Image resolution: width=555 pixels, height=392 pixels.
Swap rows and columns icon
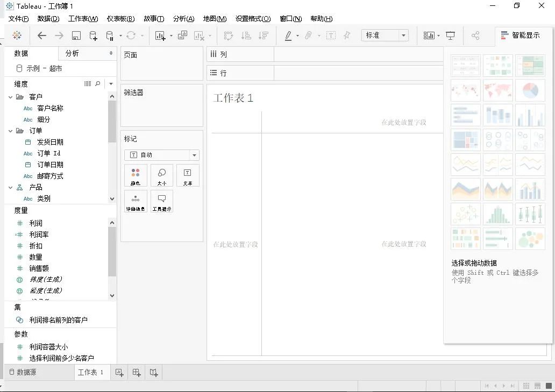[229, 35]
